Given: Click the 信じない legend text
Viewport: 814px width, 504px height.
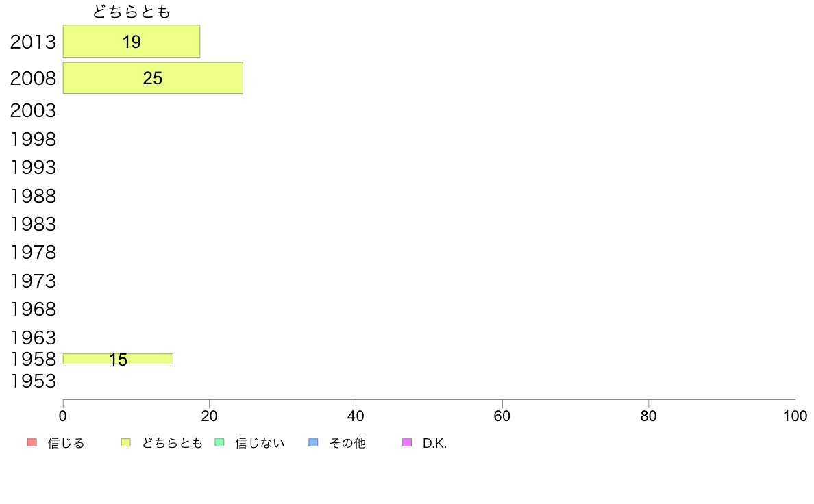Looking at the screenshot, I should pyautogui.click(x=260, y=443).
